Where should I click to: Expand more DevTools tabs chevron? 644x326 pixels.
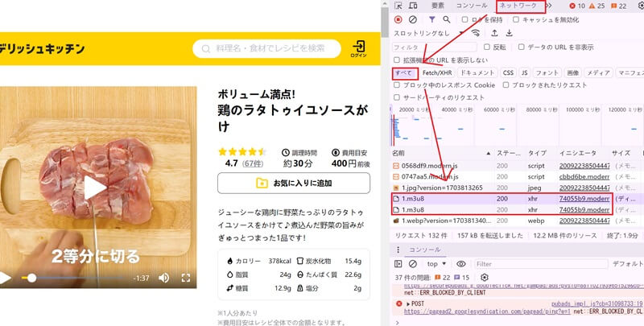point(548,6)
